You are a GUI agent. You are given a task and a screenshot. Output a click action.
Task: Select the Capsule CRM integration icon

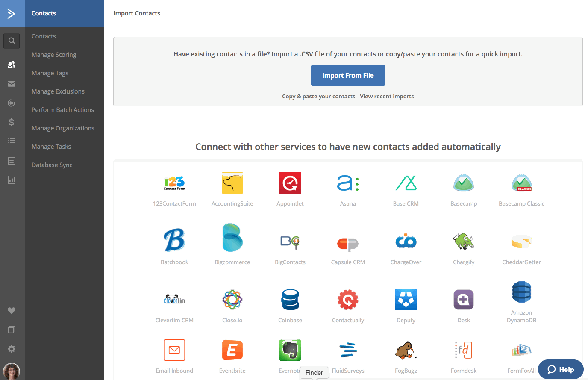(x=348, y=244)
